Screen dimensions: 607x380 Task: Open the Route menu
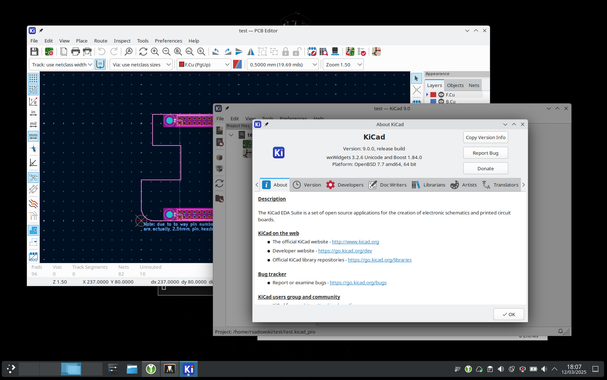point(101,41)
